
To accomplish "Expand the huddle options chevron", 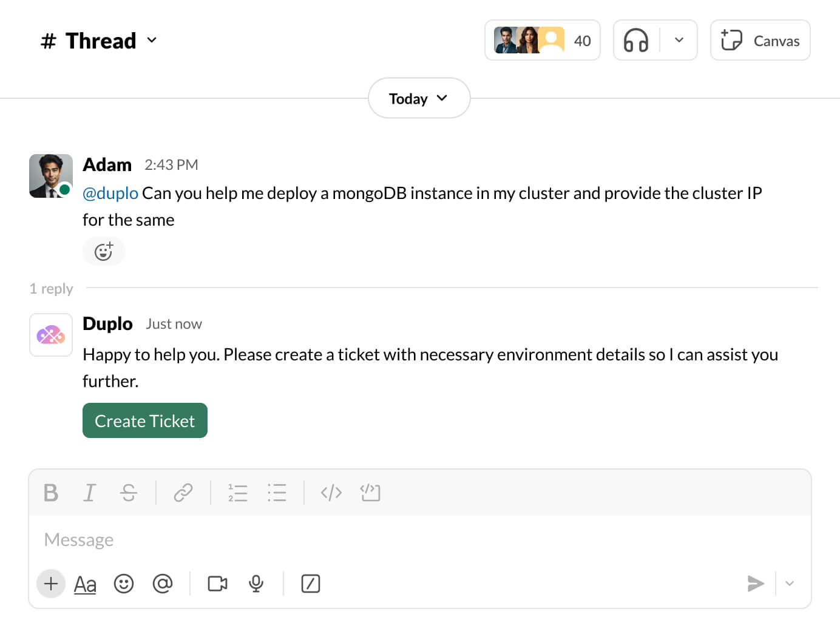I will pos(679,41).
